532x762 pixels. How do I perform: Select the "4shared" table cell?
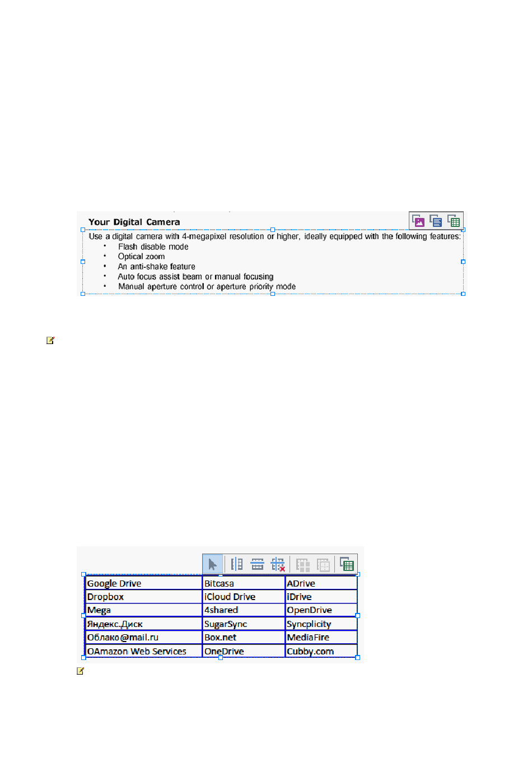click(x=244, y=610)
